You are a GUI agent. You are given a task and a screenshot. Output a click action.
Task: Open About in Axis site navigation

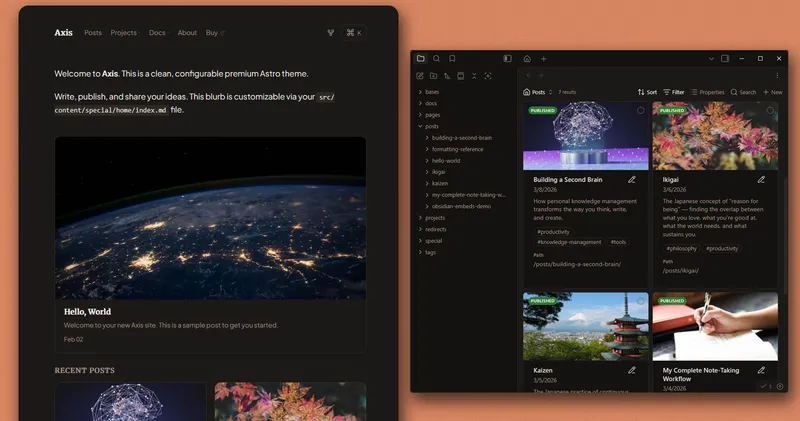[x=187, y=33]
